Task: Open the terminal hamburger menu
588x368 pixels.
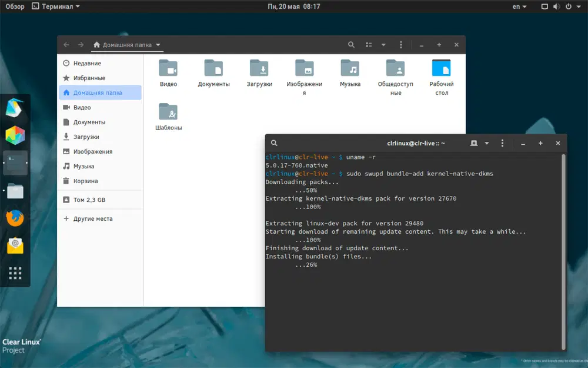Action: [x=502, y=143]
